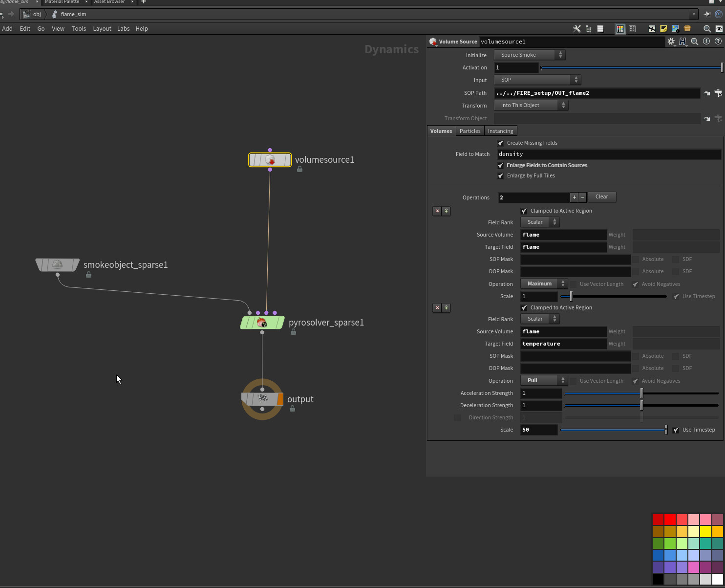This screenshot has width=725, height=588.
Task: Toggle second Clamped to Active Region checkbox
Action: [x=524, y=308]
